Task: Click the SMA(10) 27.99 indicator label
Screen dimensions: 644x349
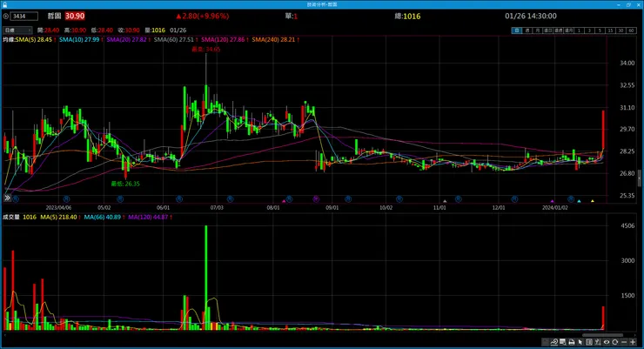Action: [79, 39]
